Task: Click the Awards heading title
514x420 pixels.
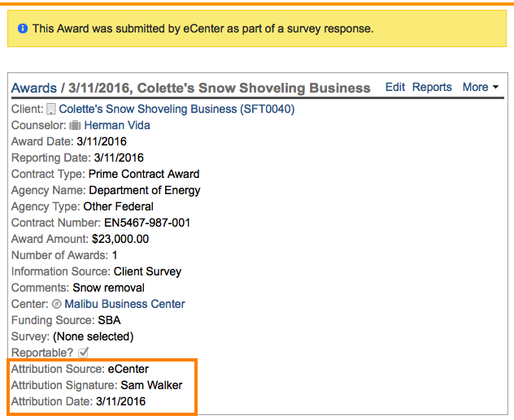Action: click(x=190, y=88)
